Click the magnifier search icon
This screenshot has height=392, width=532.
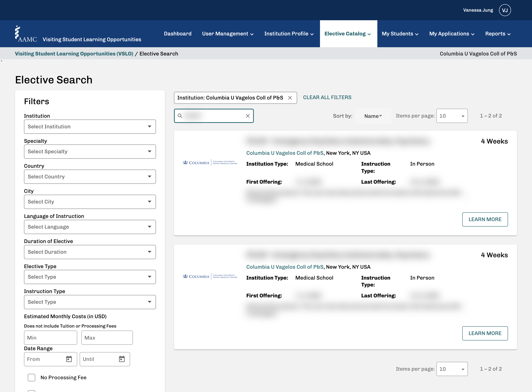180,116
